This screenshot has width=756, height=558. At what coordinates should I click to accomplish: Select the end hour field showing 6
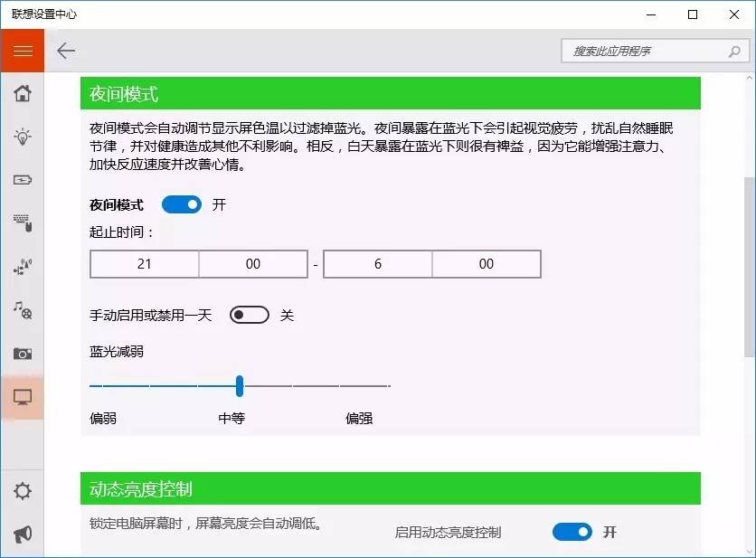[377, 263]
